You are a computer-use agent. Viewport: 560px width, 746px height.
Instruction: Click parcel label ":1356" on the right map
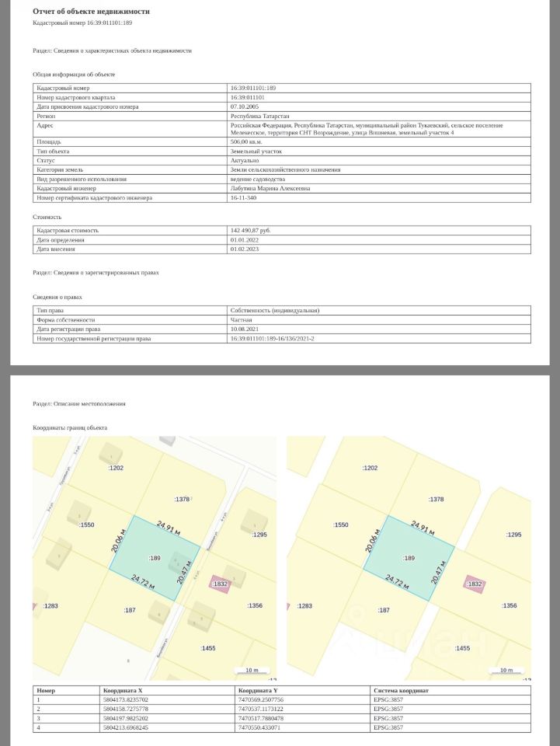tap(510, 605)
